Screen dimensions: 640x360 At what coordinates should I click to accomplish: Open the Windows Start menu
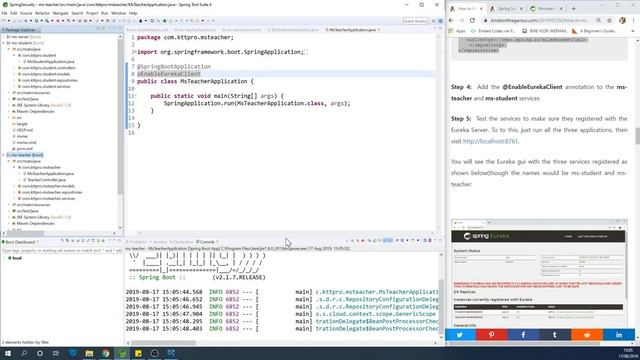click(8, 353)
